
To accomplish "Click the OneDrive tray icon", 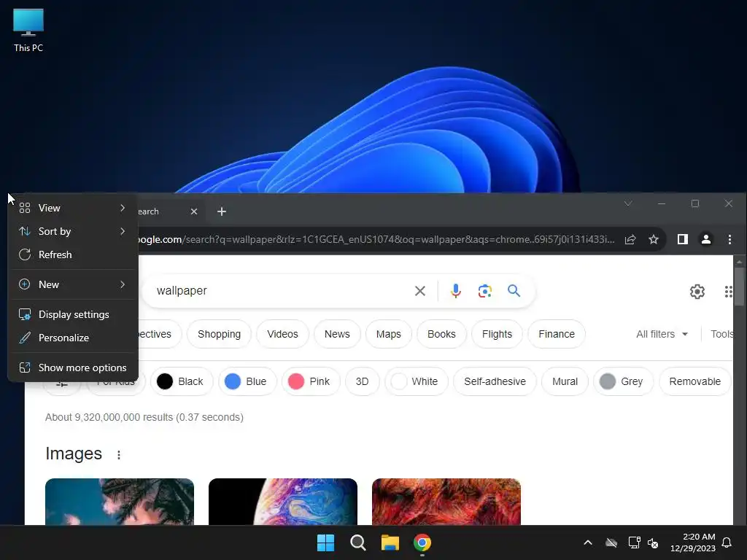I will [611, 542].
